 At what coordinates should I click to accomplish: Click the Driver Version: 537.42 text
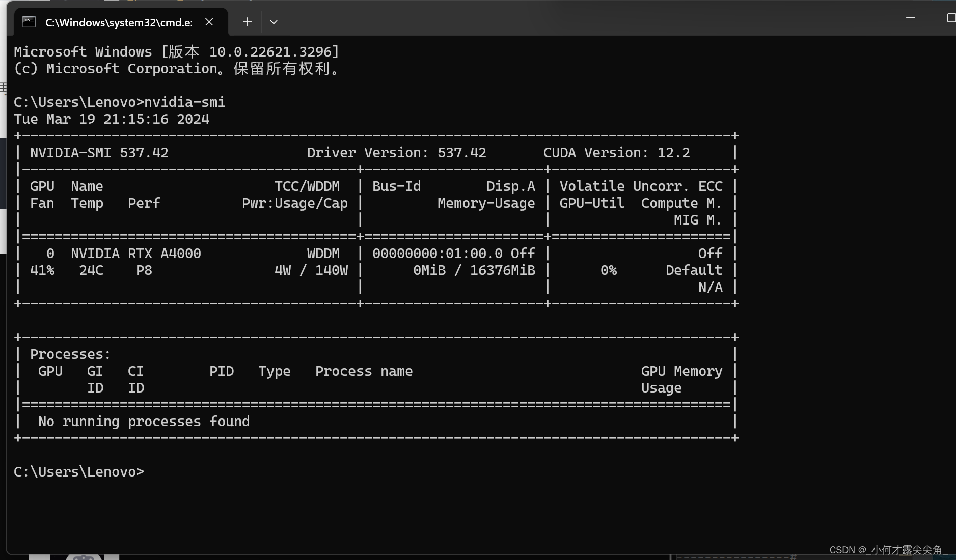(x=396, y=152)
